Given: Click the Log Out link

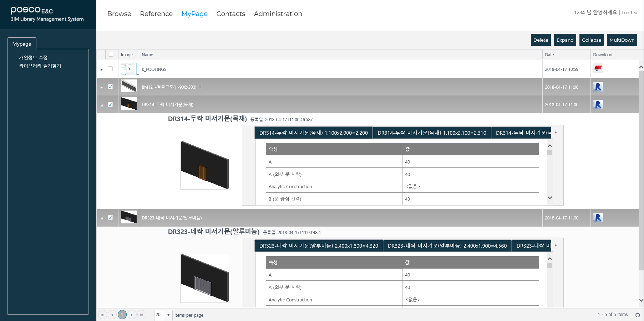Looking at the screenshot, I should [x=630, y=12].
